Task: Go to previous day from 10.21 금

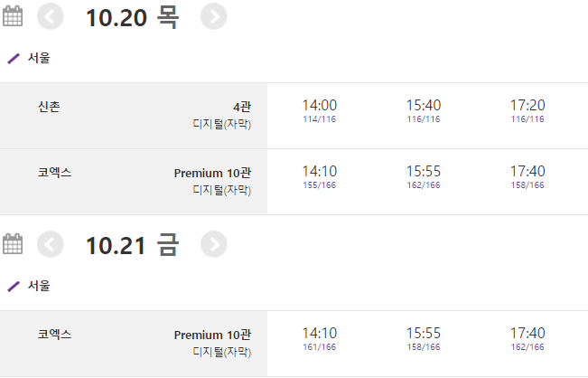Action: pyautogui.click(x=51, y=244)
